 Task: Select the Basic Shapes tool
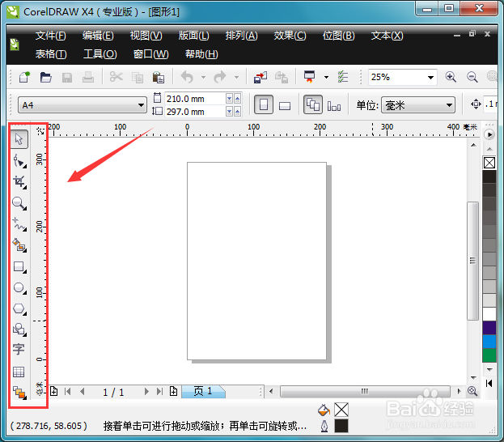(19, 329)
